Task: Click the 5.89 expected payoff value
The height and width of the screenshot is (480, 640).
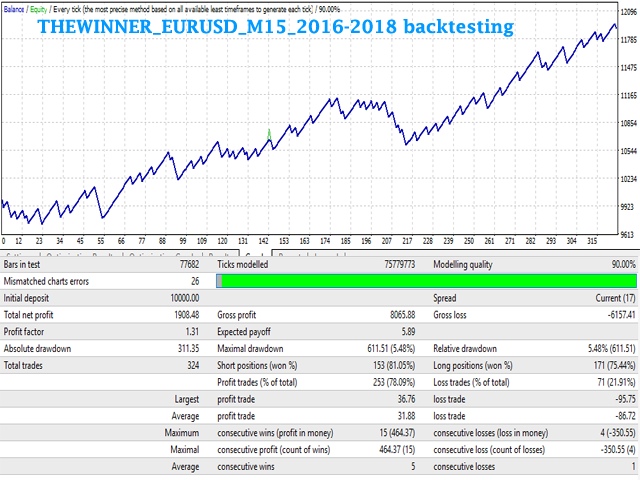Action: (x=408, y=331)
